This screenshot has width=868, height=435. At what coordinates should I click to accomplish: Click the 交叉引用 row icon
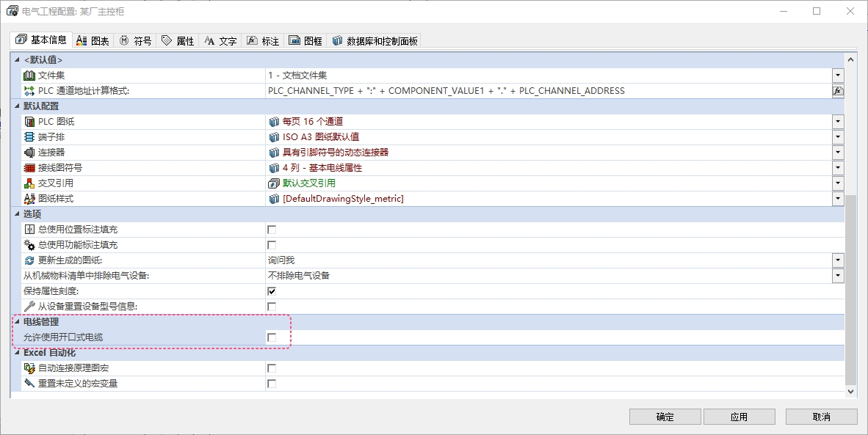[x=29, y=183]
